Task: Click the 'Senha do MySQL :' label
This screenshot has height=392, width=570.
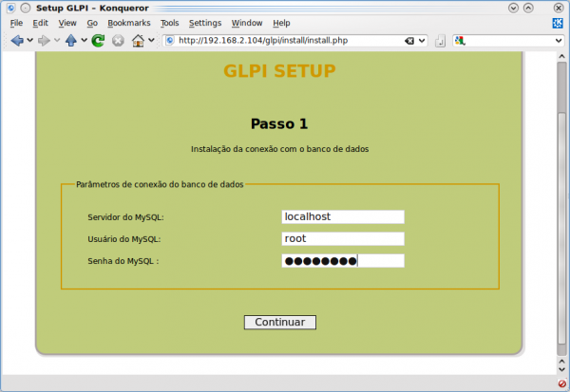Action: (x=123, y=261)
